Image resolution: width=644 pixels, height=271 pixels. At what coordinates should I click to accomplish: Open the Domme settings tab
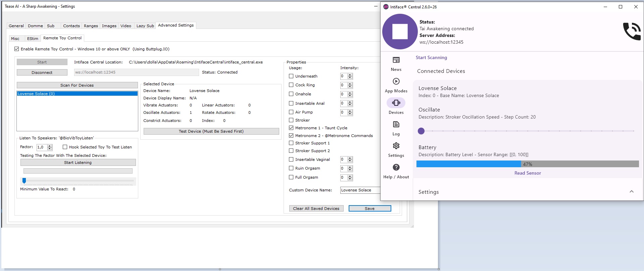coord(35,26)
